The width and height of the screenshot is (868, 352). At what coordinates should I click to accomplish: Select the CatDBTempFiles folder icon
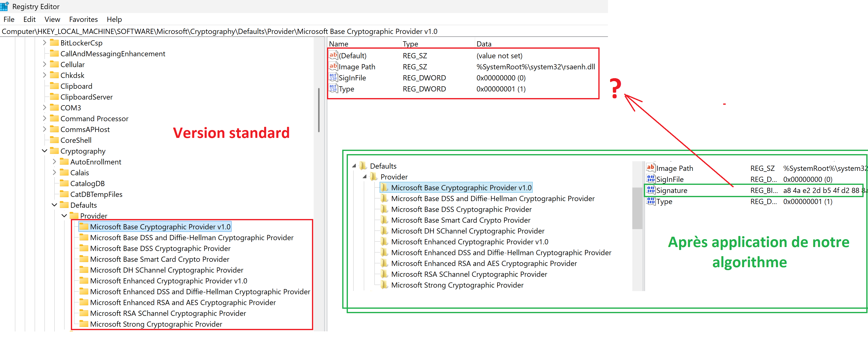point(64,194)
